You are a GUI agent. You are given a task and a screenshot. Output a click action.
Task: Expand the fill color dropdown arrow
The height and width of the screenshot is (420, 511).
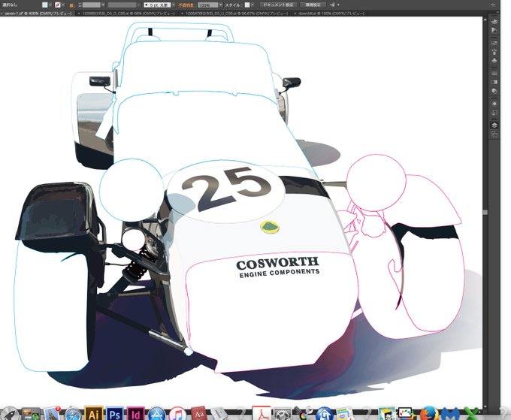(x=50, y=5)
